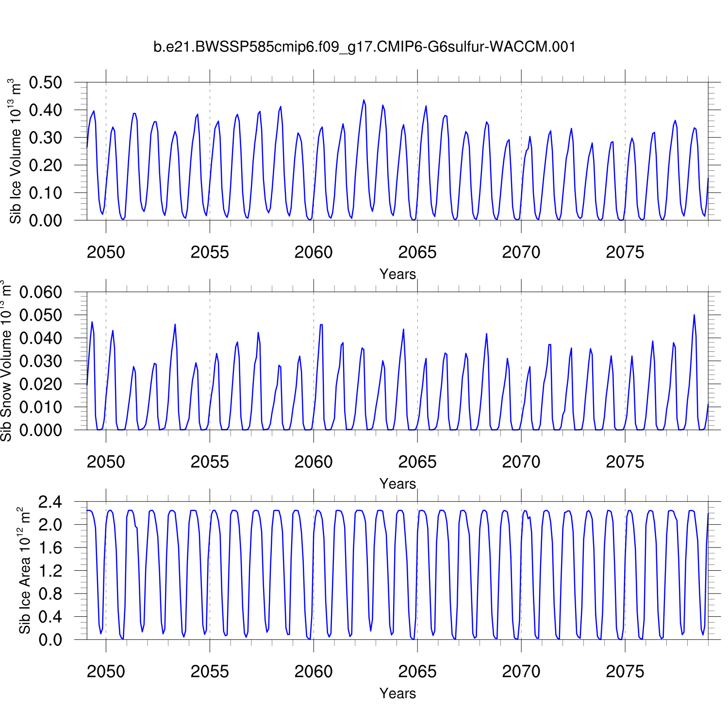
Task: Click the 0.50 y-axis value on top plot
Action: tap(46, 83)
